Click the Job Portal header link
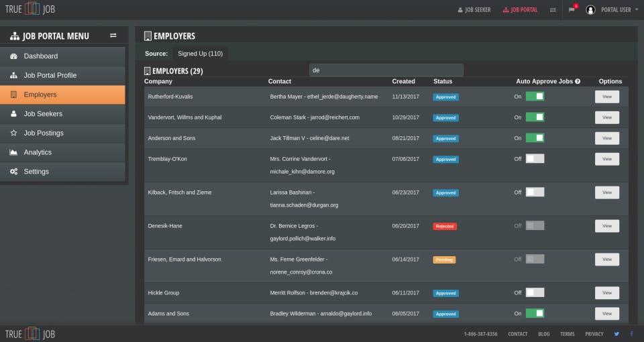 (520, 10)
